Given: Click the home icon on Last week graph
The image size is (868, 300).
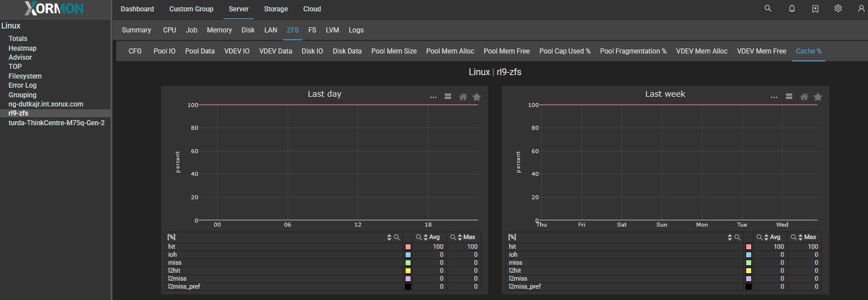Looking at the screenshot, I should 804,97.
